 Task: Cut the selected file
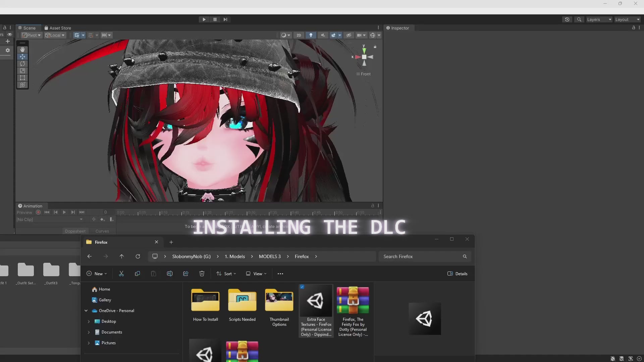[121, 274]
